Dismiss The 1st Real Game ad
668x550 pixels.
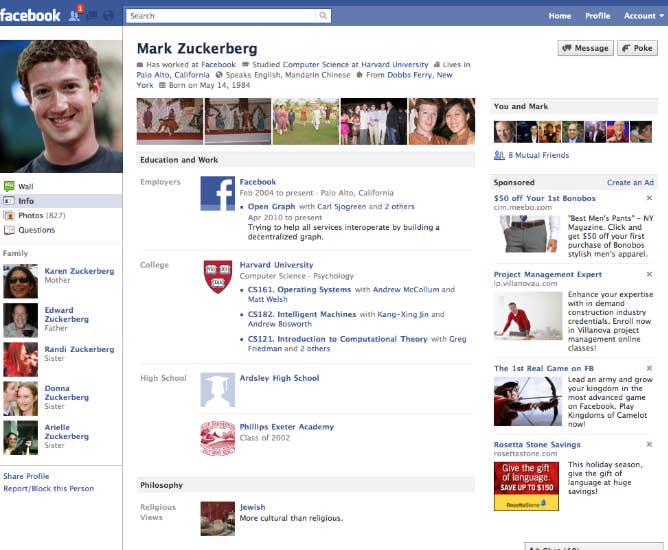(649, 368)
